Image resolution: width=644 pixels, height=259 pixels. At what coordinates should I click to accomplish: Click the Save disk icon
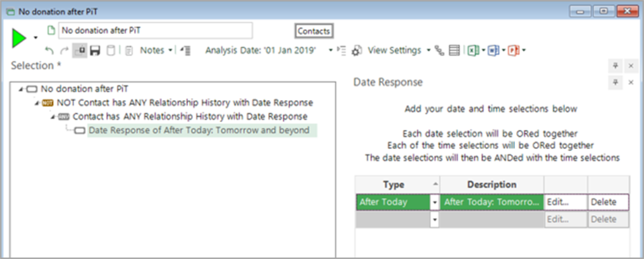pos(95,51)
